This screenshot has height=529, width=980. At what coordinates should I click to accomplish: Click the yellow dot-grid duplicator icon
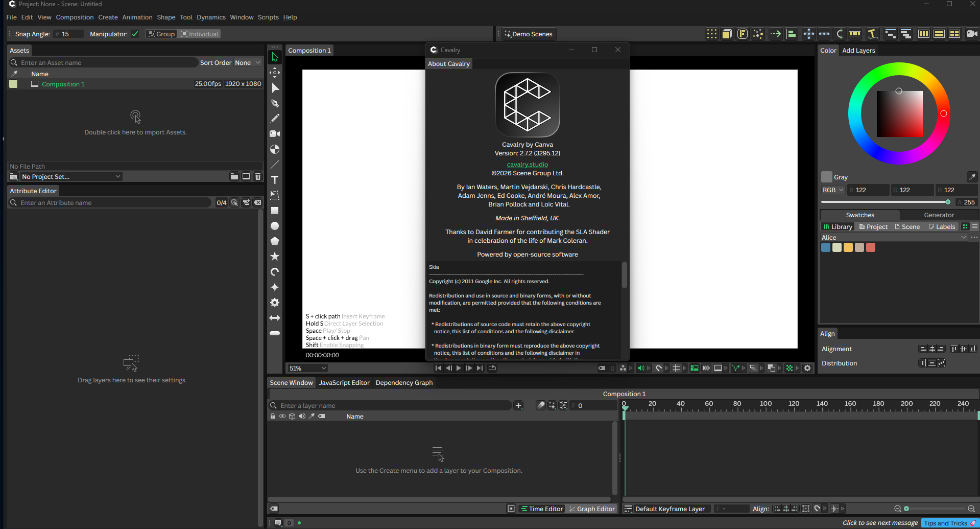[711, 34]
